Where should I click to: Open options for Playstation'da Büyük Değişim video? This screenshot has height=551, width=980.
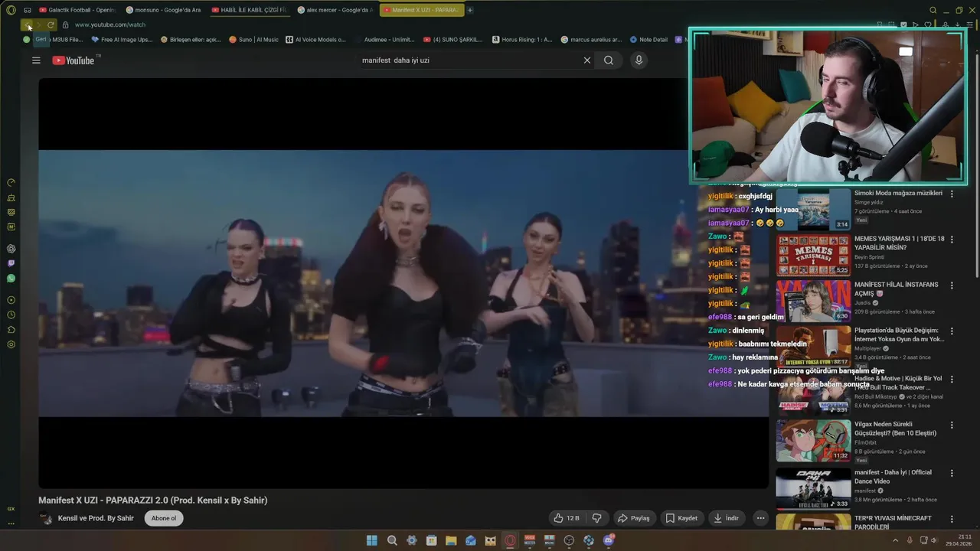tap(952, 331)
